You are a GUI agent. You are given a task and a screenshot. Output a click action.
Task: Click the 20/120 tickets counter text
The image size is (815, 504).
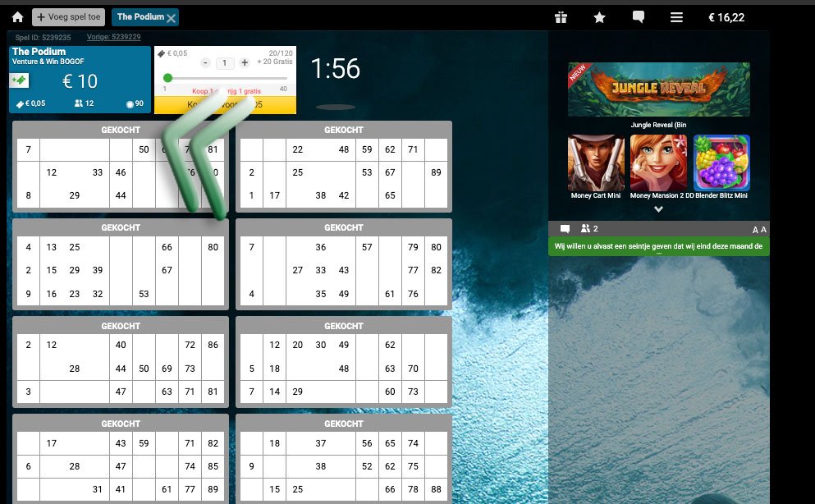(281, 53)
